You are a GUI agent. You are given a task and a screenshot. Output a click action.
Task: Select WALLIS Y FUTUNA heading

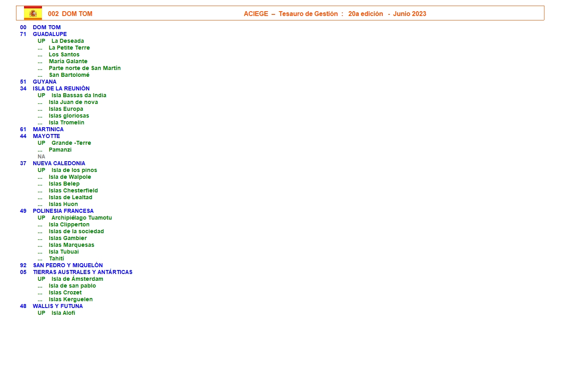[58, 306]
